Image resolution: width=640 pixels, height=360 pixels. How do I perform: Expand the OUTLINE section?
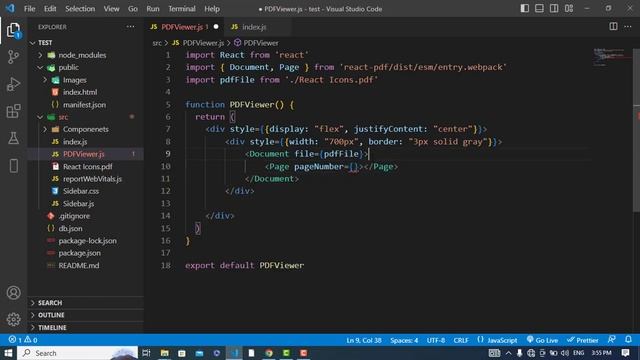[x=85, y=315]
